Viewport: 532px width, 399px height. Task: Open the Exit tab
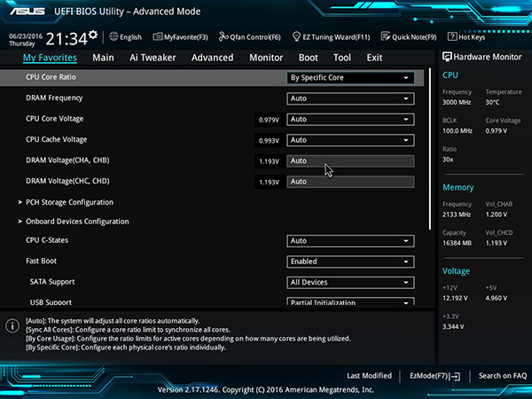(374, 58)
